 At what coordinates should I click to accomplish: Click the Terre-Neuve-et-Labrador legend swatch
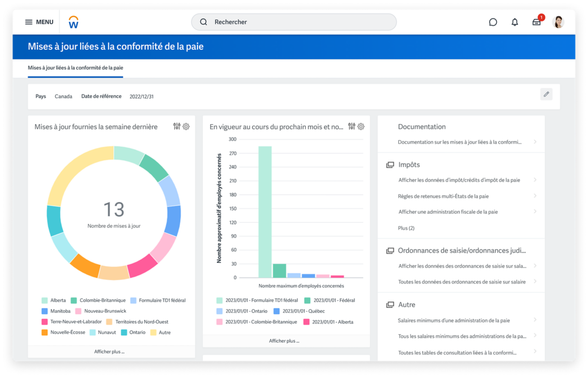(45, 322)
